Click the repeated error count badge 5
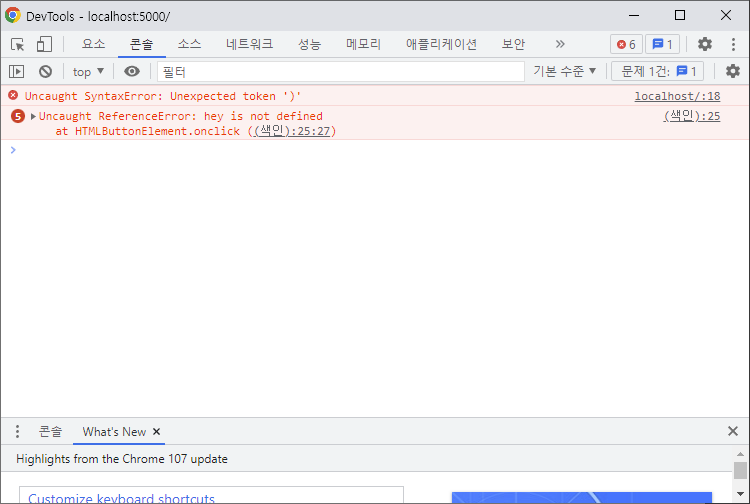 click(x=18, y=116)
